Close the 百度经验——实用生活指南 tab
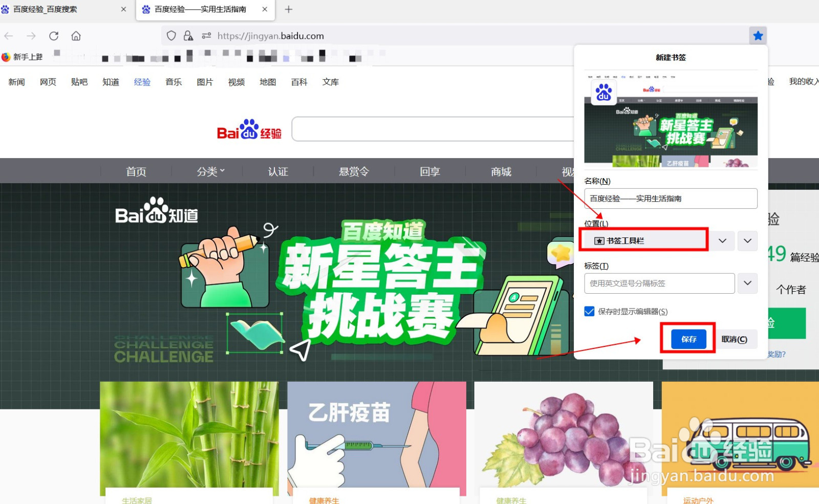The width and height of the screenshot is (819, 504). tap(265, 9)
